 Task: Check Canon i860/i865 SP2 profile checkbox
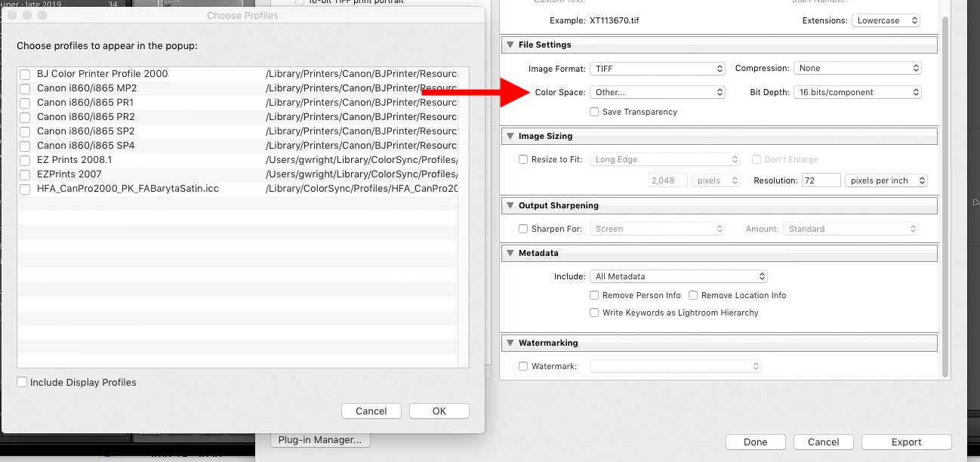point(25,131)
